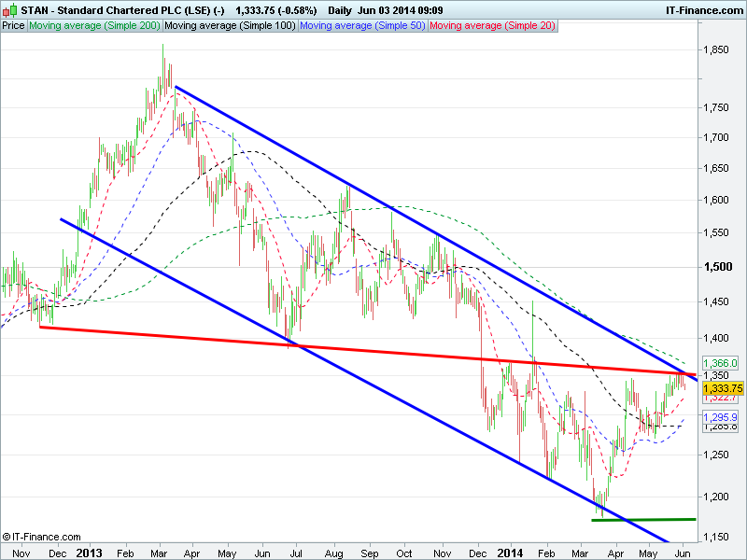Click the 2014 label on time axis
The image size is (747, 560).
pyautogui.click(x=511, y=553)
